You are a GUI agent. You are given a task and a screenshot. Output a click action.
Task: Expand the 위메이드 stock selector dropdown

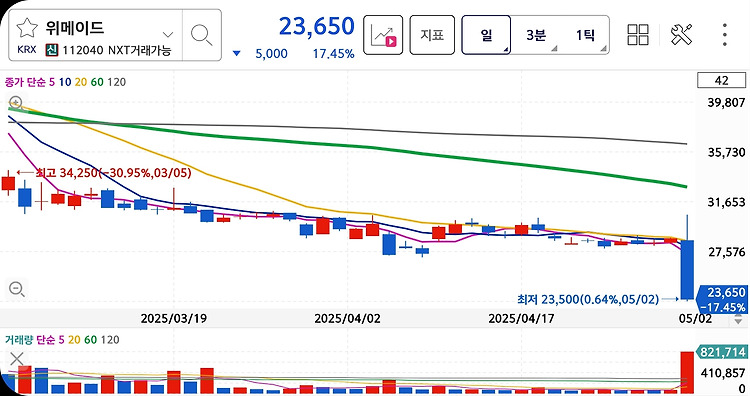167,34
